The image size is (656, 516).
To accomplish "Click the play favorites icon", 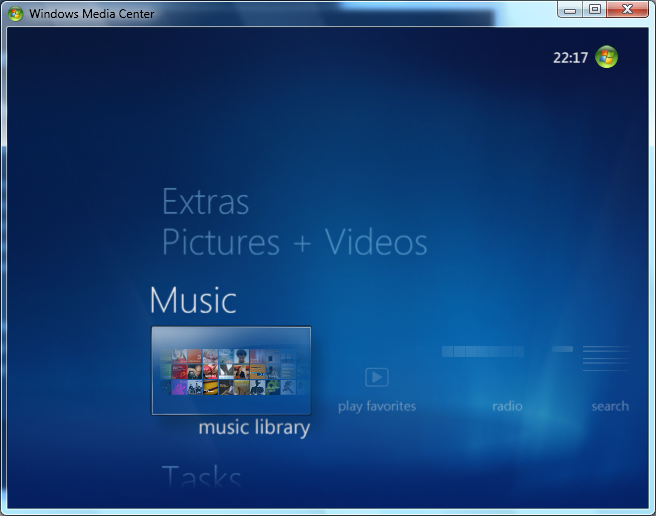I will coord(377,377).
